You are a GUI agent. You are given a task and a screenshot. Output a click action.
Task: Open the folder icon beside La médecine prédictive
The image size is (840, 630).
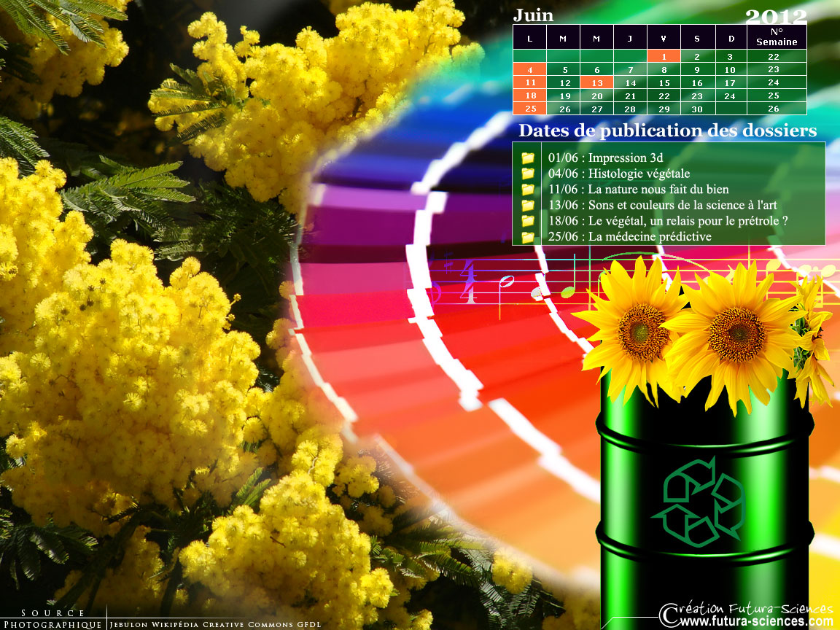(528, 236)
